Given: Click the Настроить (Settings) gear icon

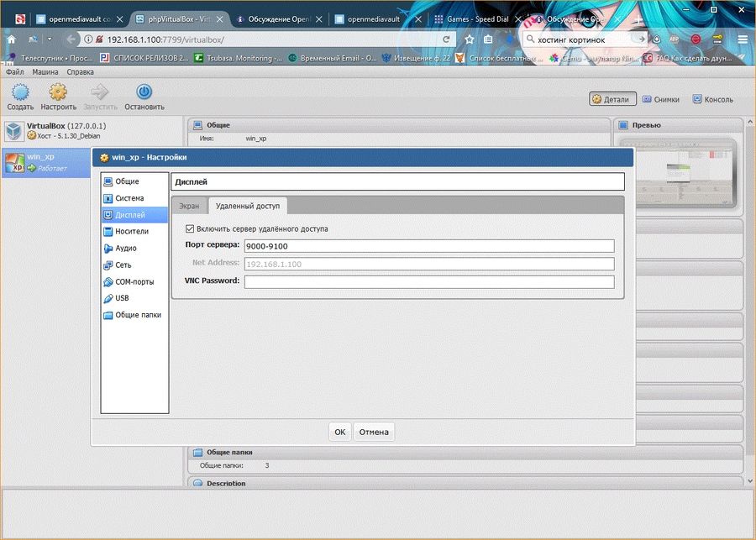Looking at the screenshot, I should pos(58,92).
